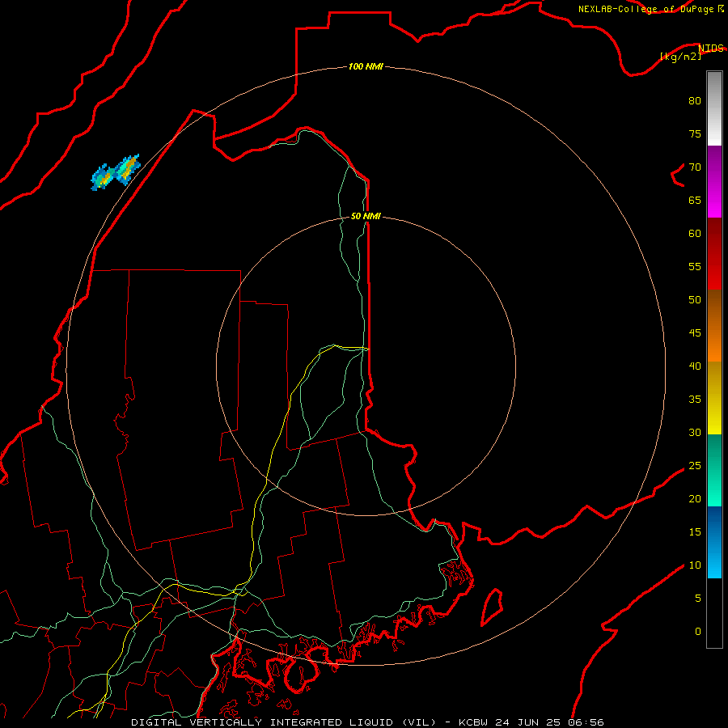This screenshot has height=728, width=728.
Task: Click the VIL echo cluster northwest of radar
Action: 116,172
